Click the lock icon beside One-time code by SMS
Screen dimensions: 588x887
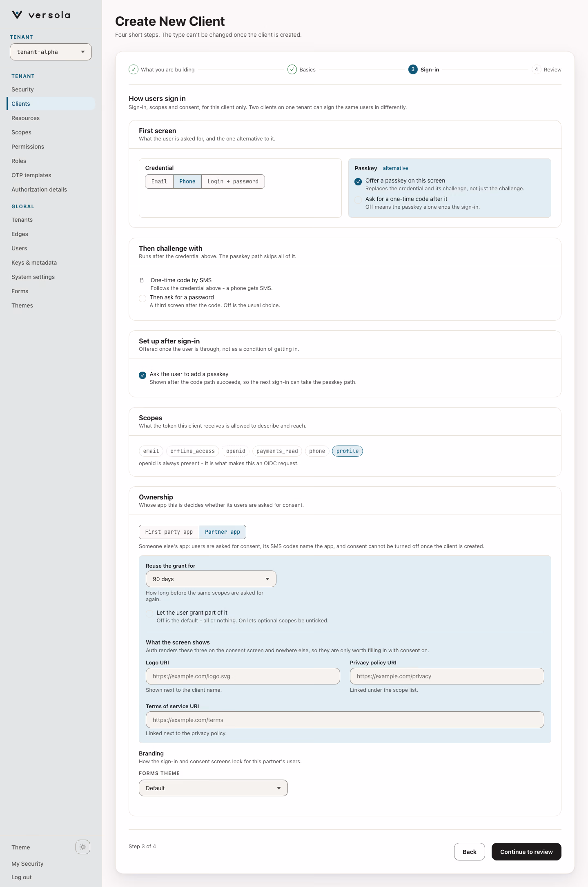tap(142, 280)
